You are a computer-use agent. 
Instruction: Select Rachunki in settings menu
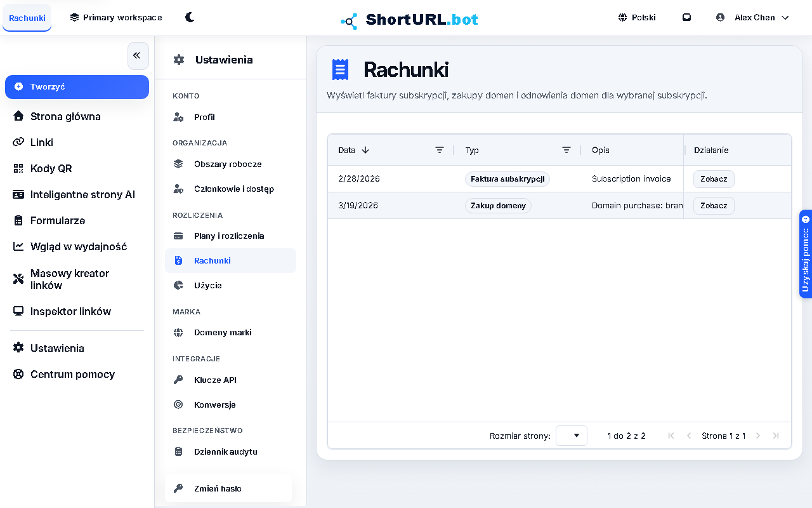tap(230, 260)
